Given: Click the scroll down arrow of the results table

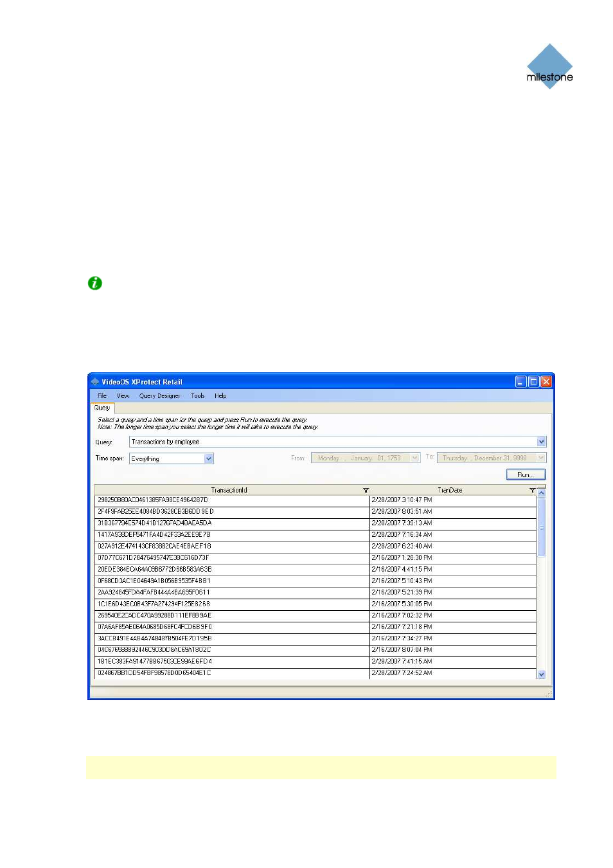Looking at the screenshot, I should pos(541,674).
